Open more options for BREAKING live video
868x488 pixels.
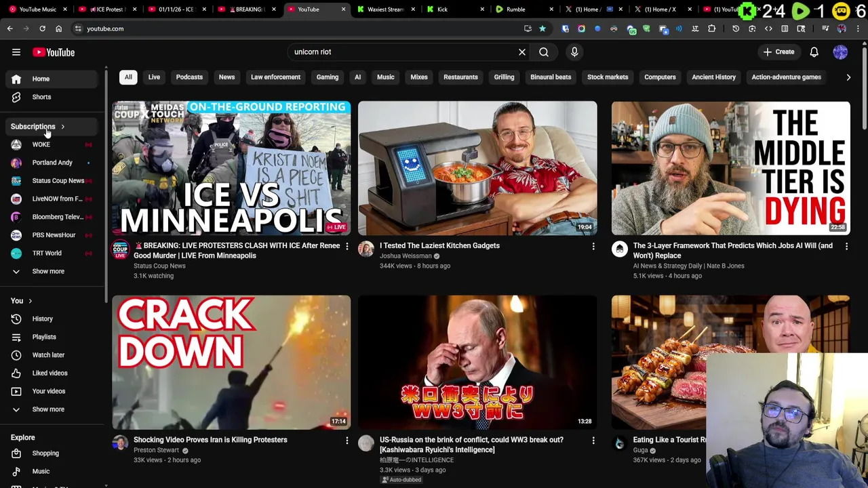point(347,247)
